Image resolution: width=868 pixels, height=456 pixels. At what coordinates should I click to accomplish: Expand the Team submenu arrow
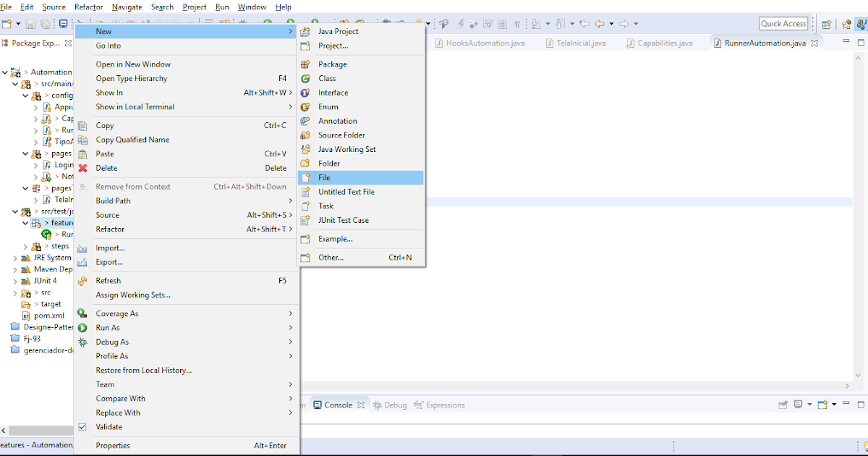coord(291,384)
